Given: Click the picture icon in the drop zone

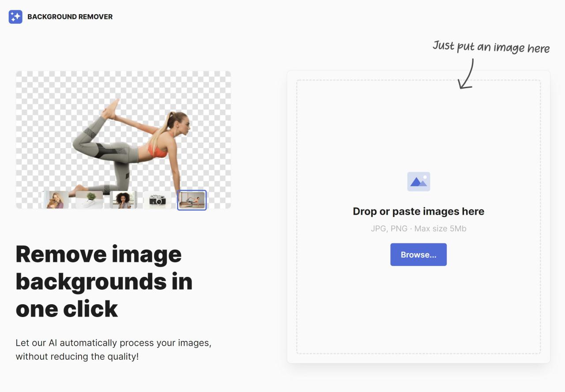Looking at the screenshot, I should coord(418,181).
